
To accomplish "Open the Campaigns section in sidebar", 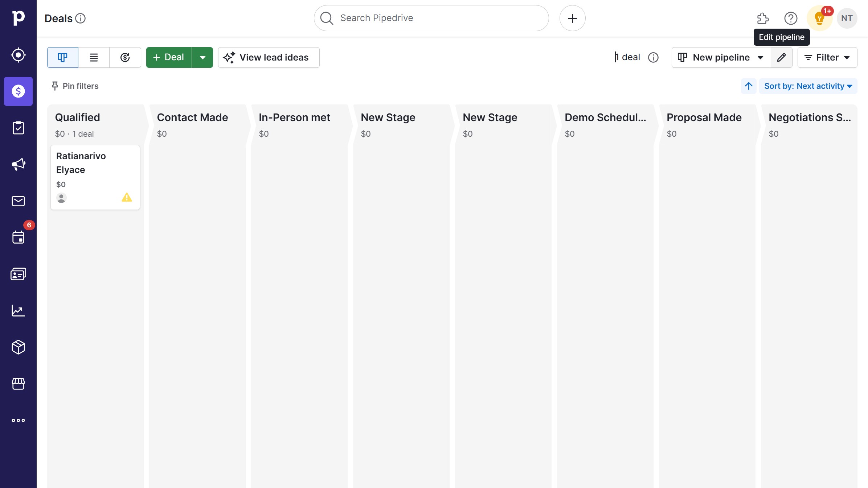I will (x=18, y=164).
